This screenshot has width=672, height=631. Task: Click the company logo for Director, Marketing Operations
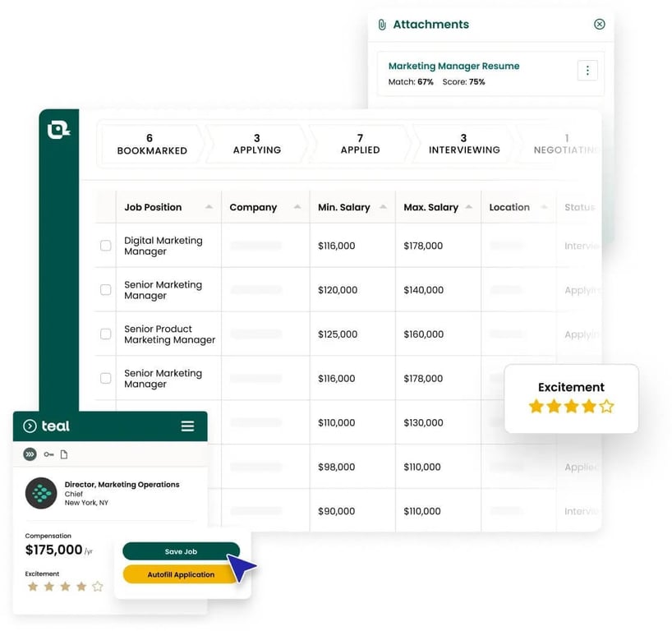41,493
